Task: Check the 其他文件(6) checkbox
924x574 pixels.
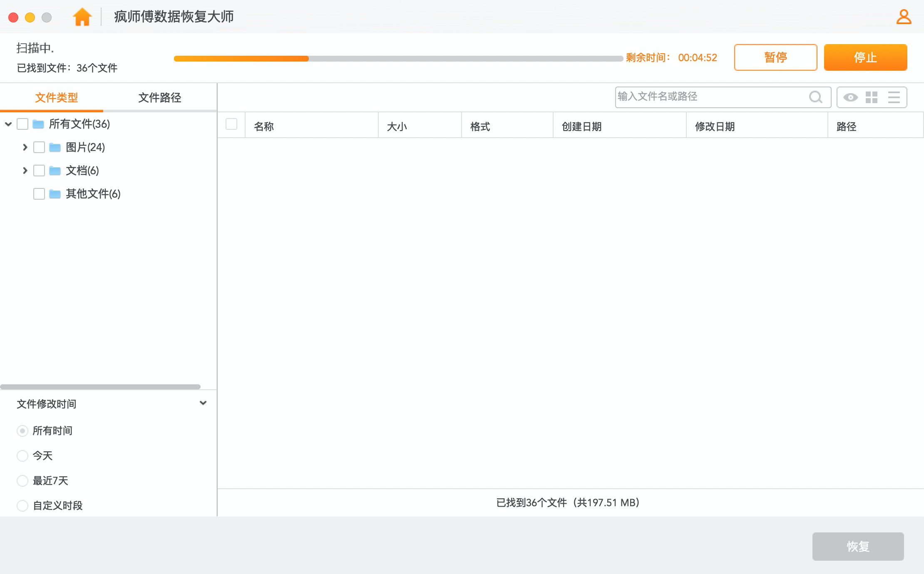Action: 39,193
